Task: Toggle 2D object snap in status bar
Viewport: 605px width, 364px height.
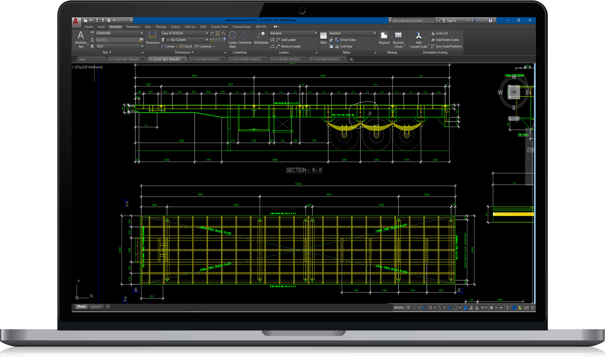Action: (x=455, y=308)
